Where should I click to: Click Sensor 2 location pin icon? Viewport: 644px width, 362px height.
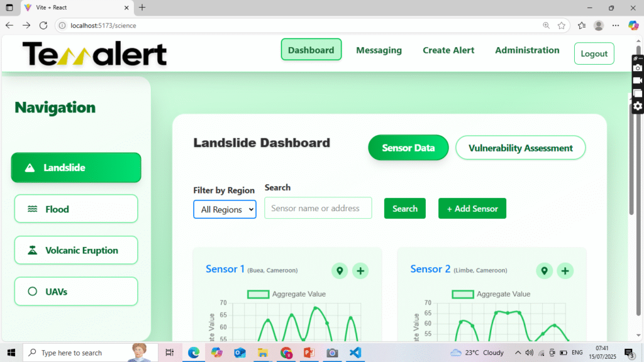pyautogui.click(x=544, y=271)
